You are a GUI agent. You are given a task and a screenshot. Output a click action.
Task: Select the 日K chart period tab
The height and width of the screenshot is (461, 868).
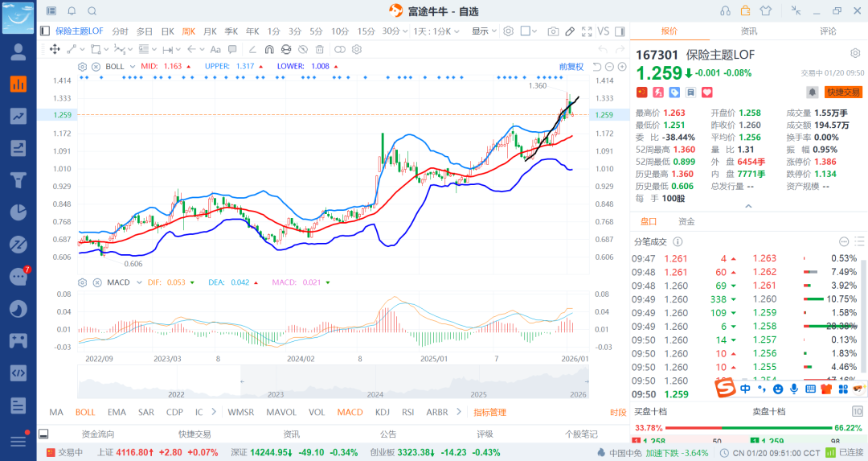167,31
